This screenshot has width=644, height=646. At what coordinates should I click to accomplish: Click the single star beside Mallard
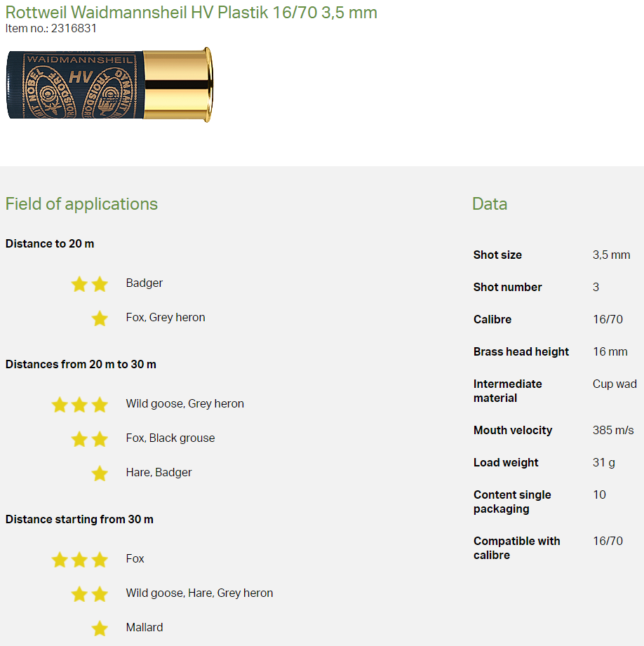[x=100, y=628]
